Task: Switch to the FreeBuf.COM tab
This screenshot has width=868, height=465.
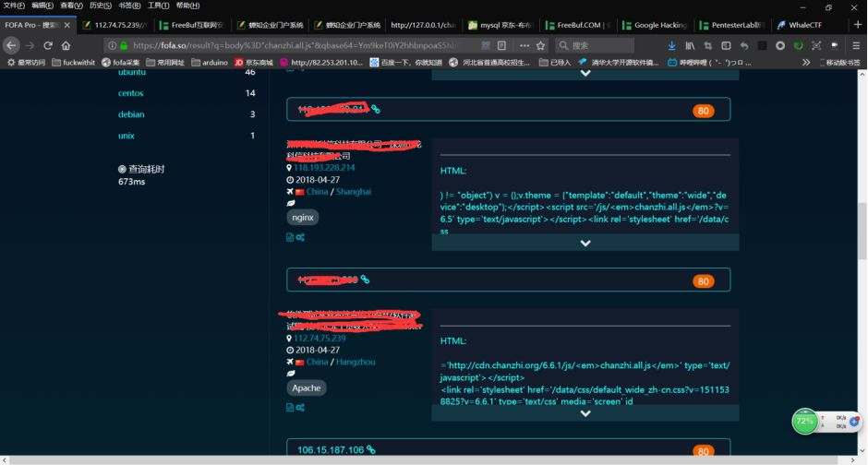Action: pyautogui.click(x=578, y=25)
